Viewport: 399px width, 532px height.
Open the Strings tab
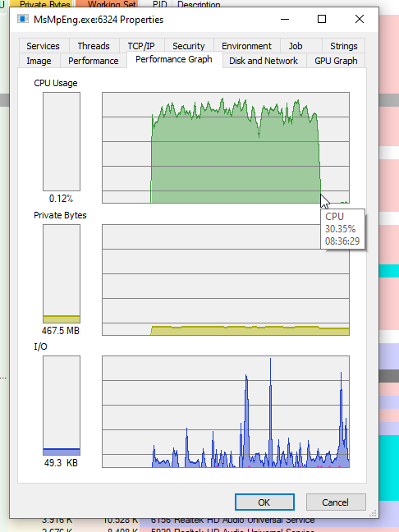(344, 46)
